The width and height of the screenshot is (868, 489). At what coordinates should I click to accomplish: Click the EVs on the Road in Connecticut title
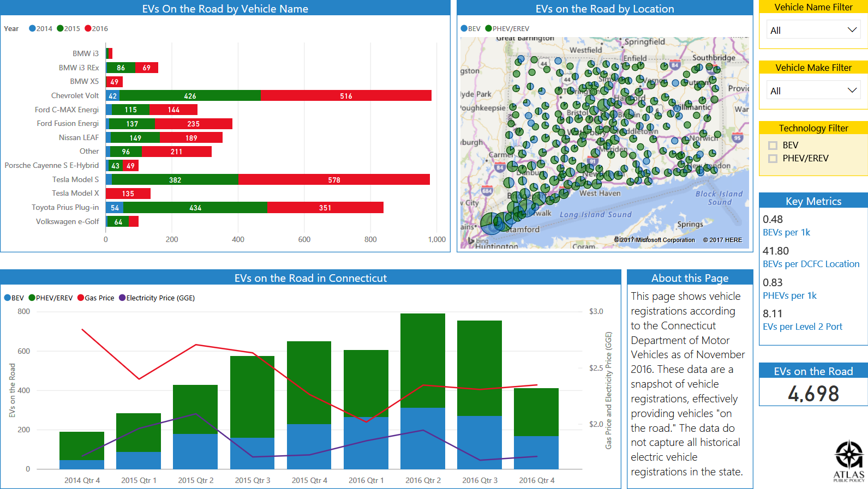(x=310, y=278)
